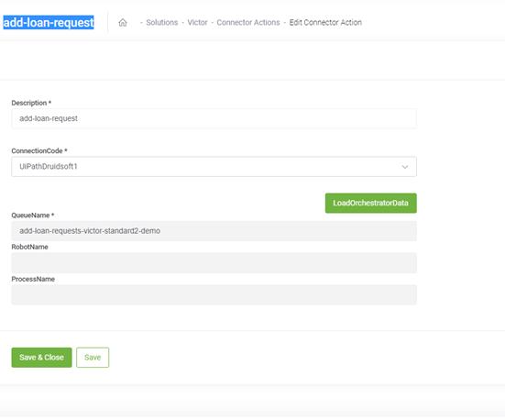
Task: Open the Connector Actions breadcrumb
Action: [248, 22]
